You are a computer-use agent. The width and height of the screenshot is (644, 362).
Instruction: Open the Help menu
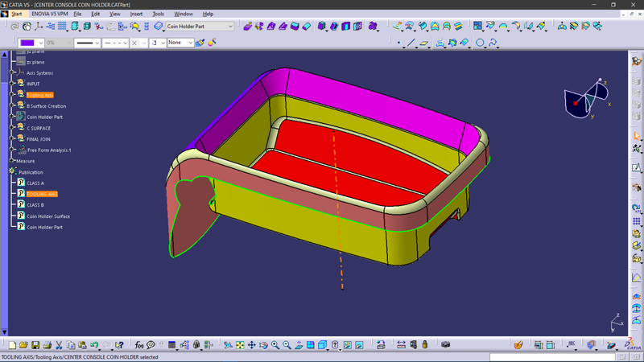click(208, 14)
